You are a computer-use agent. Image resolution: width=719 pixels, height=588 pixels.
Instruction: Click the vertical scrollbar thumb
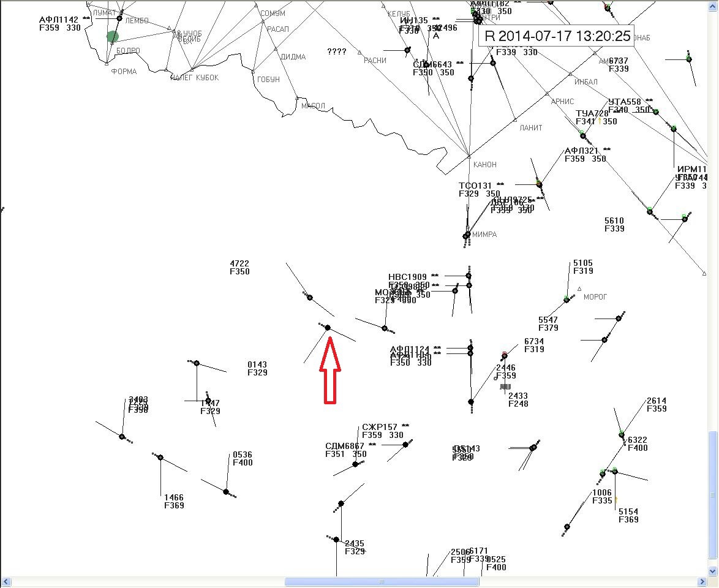(713, 496)
